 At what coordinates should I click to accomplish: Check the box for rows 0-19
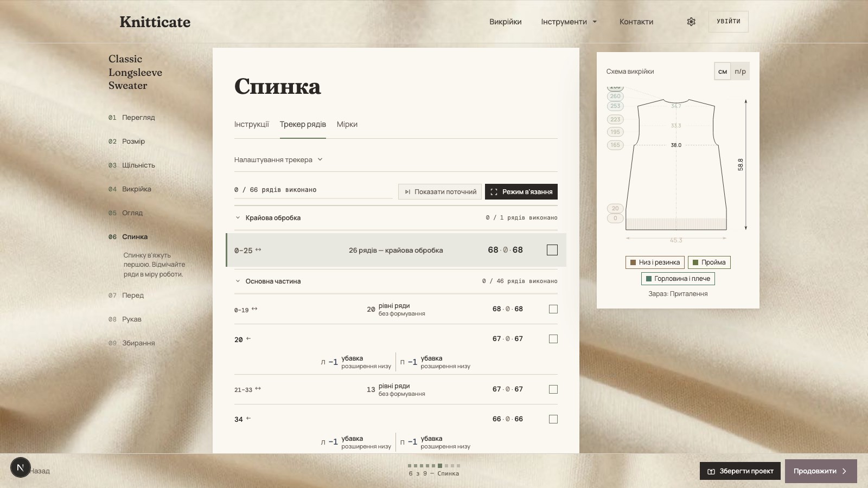[x=553, y=309]
